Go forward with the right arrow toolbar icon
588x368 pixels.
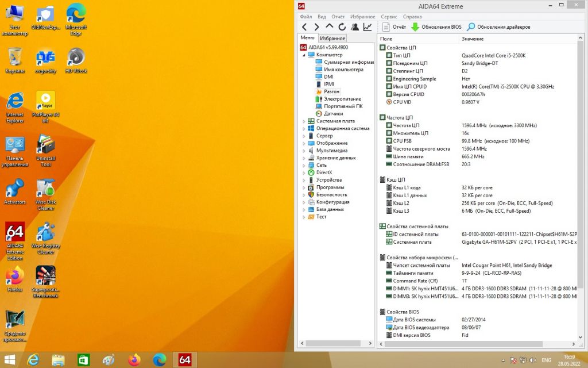click(x=317, y=27)
